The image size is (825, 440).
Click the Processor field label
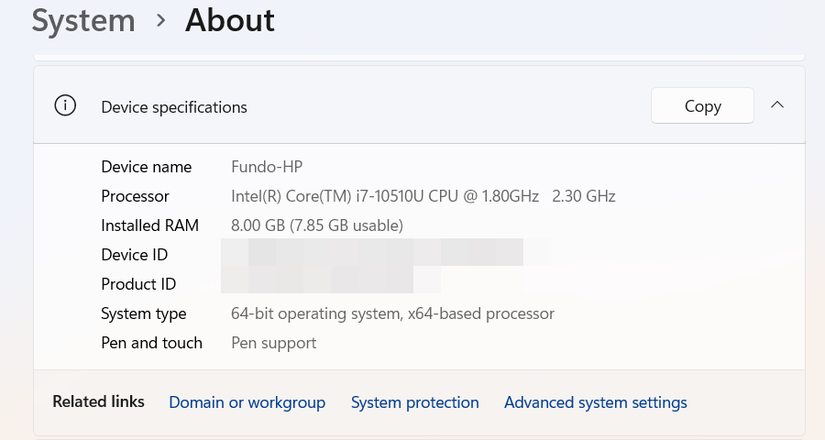point(135,196)
